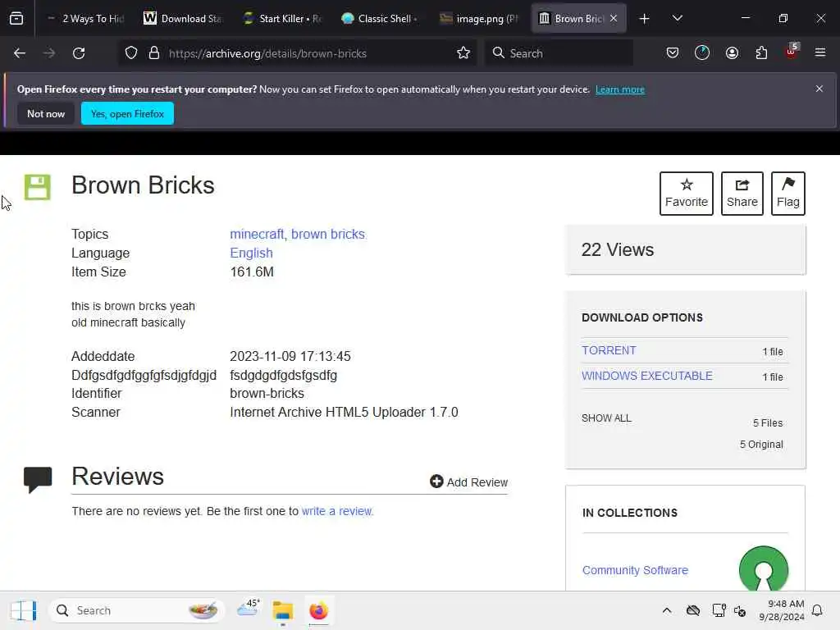Close the Brown Bricks tab
Screen dimensions: 840x630
point(614,19)
